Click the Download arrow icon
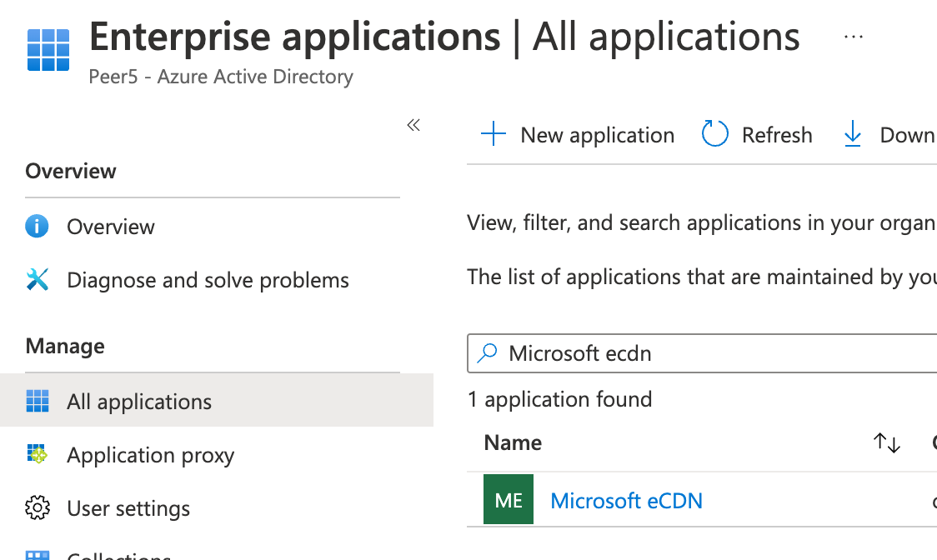The height and width of the screenshot is (560, 937). (x=852, y=133)
